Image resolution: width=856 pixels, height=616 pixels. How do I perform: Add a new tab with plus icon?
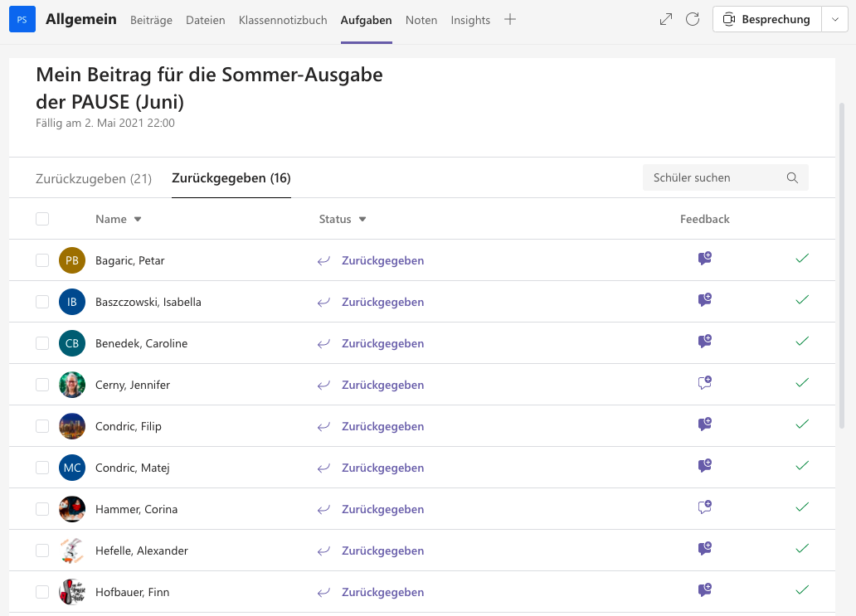(510, 19)
